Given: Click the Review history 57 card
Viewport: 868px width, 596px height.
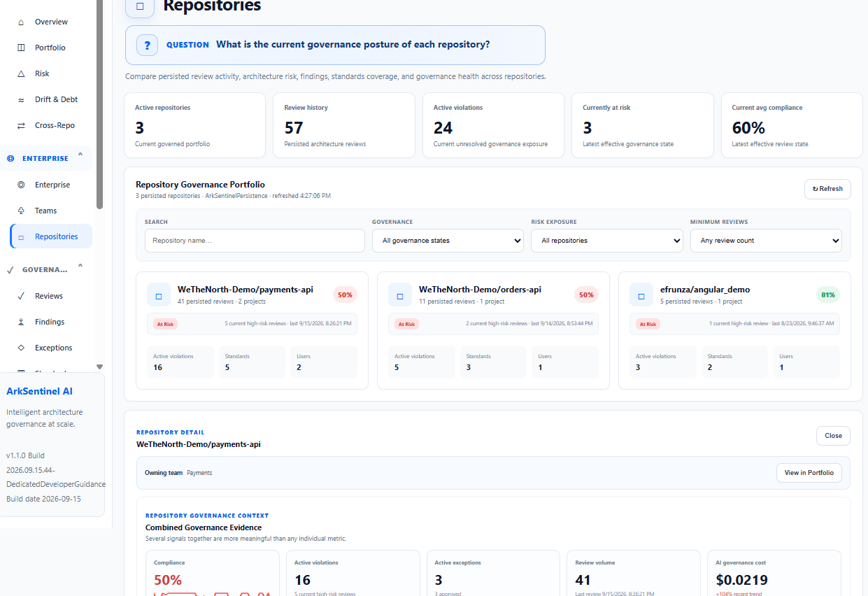Looking at the screenshot, I should pyautogui.click(x=344, y=125).
